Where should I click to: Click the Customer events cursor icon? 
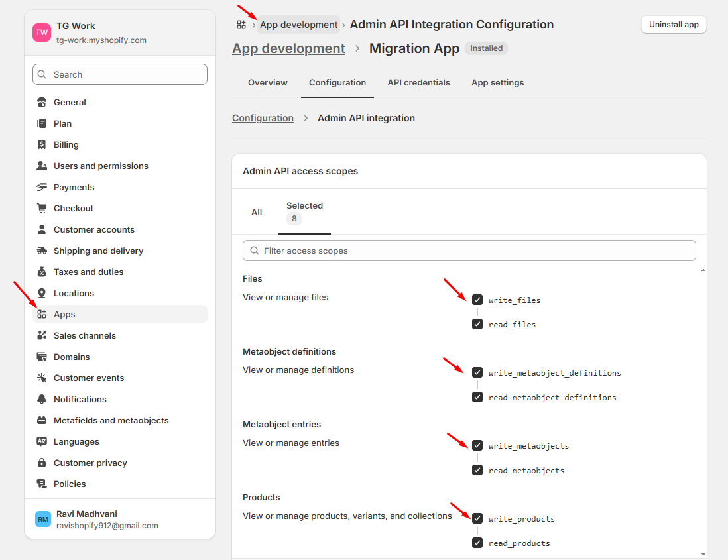click(42, 378)
